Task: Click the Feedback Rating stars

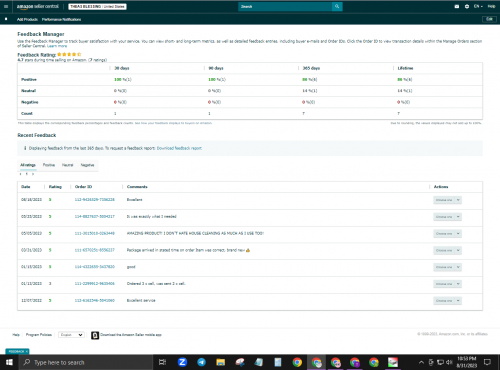Action: tap(69, 54)
